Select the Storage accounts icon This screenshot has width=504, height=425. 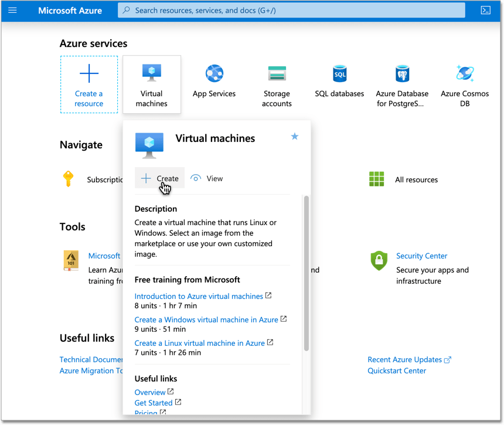[277, 74]
